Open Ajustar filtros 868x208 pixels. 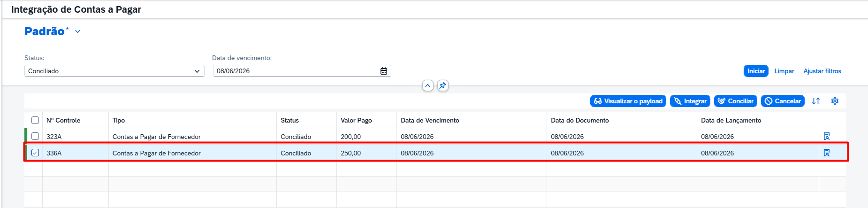822,71
